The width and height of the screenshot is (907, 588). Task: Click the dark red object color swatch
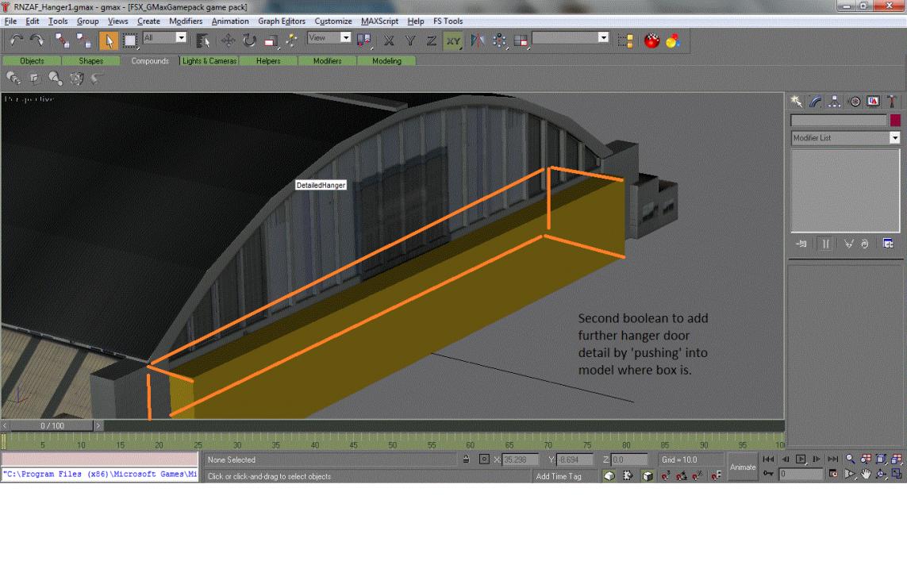(x=895, y=121)
